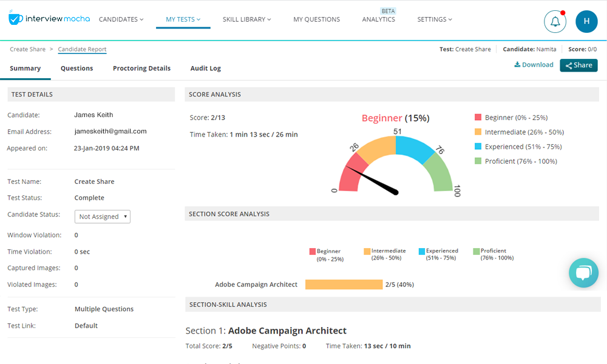Switch to the Questions tab
607x364 pixels.
tap(76, 68)
